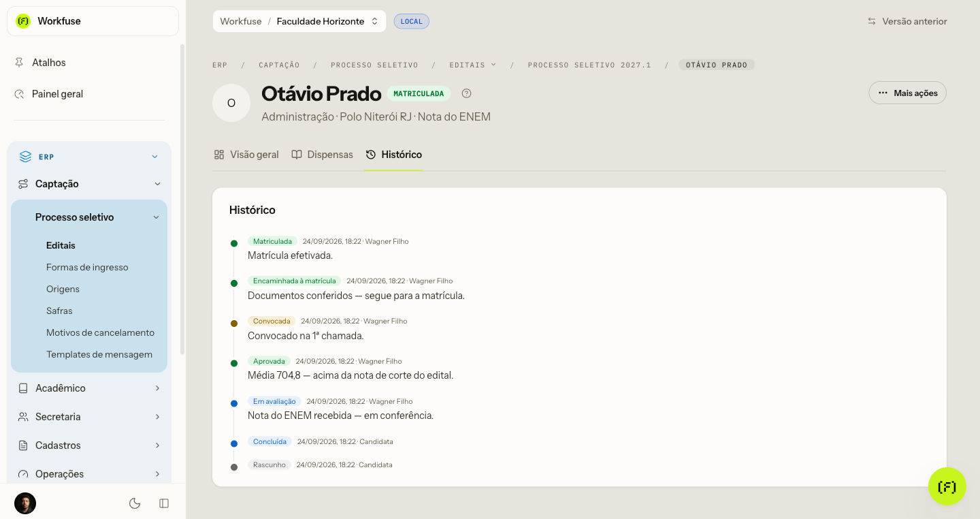Click the help question mark icon

(466, 93)
